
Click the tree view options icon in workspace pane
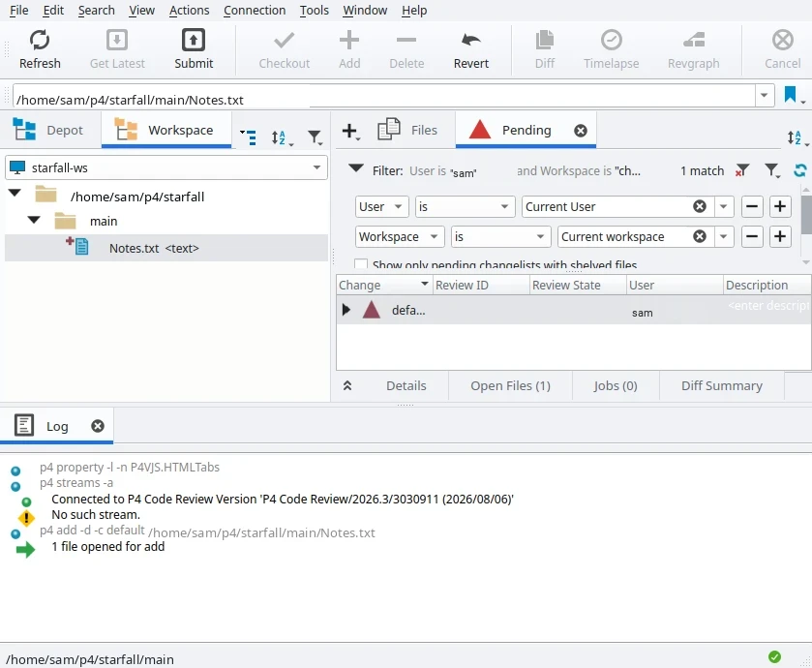(x=248, y=137)
